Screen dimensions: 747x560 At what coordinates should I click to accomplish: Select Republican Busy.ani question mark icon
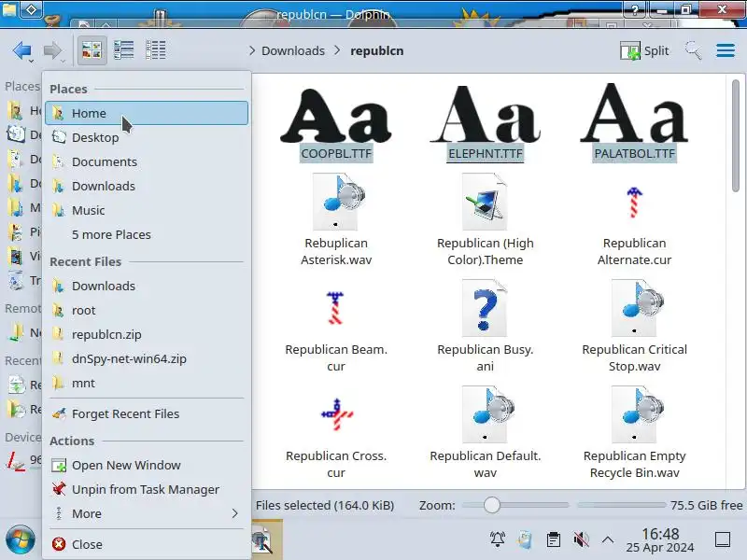click(x=485, y=308)
